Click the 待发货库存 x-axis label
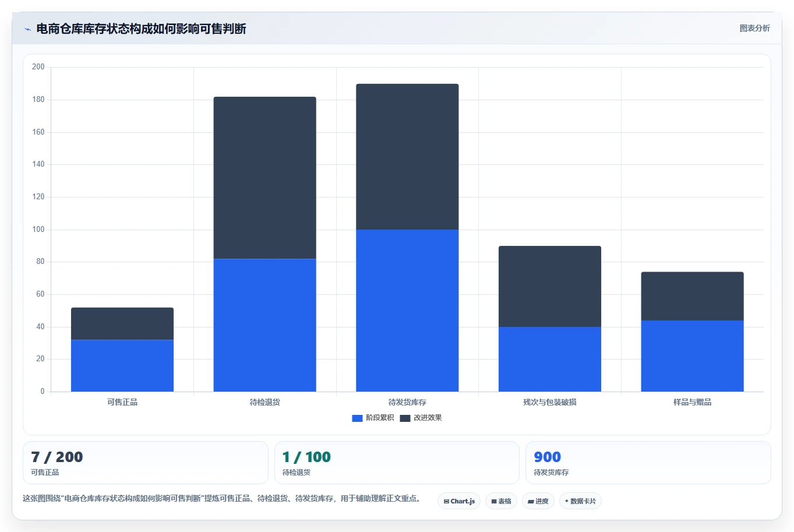 click(x=407, y=402)
